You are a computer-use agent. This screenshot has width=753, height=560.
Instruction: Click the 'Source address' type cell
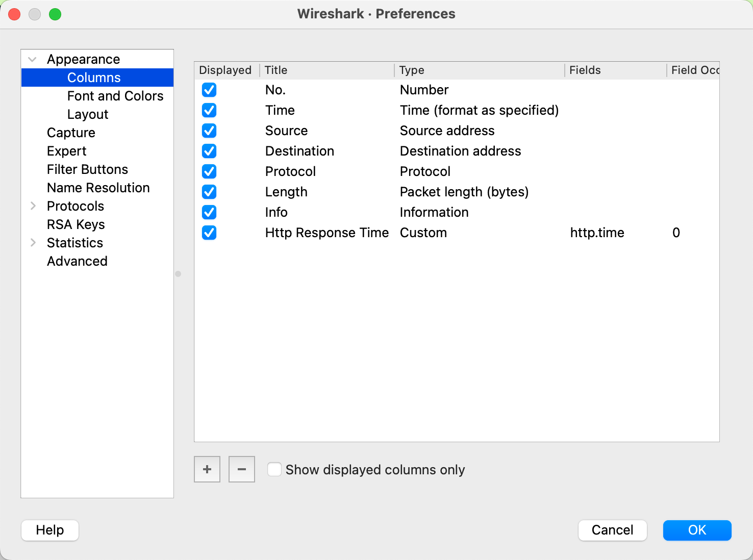tap(447, 131)
